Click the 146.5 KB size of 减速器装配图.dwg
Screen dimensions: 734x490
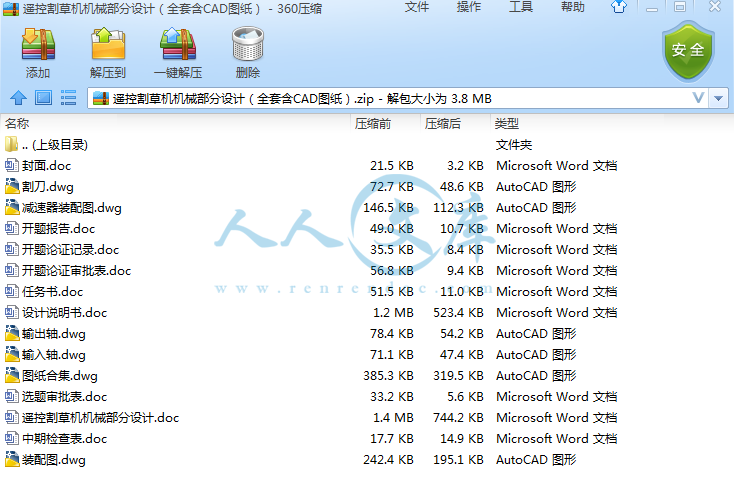point(389,208)
